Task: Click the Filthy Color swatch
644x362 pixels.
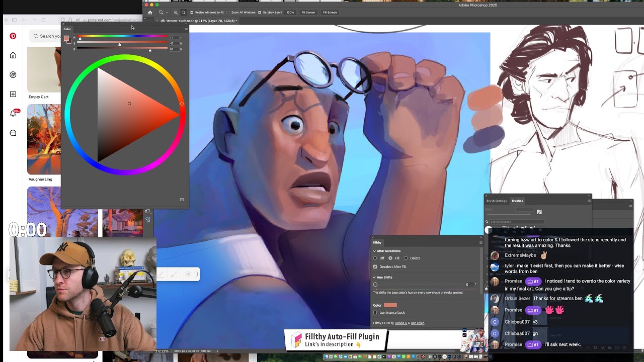Action: tap(390, 305)
